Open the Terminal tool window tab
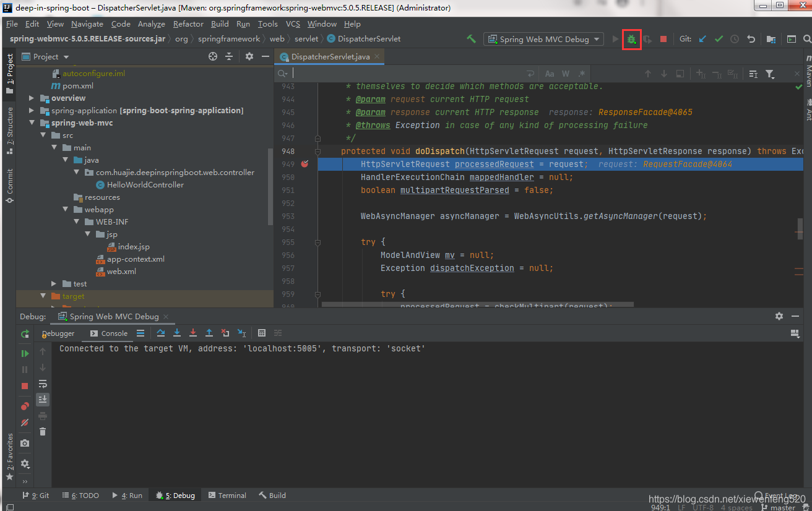This screenshot has width=812, height=511. pyautogui.click(x=227, y=496)
